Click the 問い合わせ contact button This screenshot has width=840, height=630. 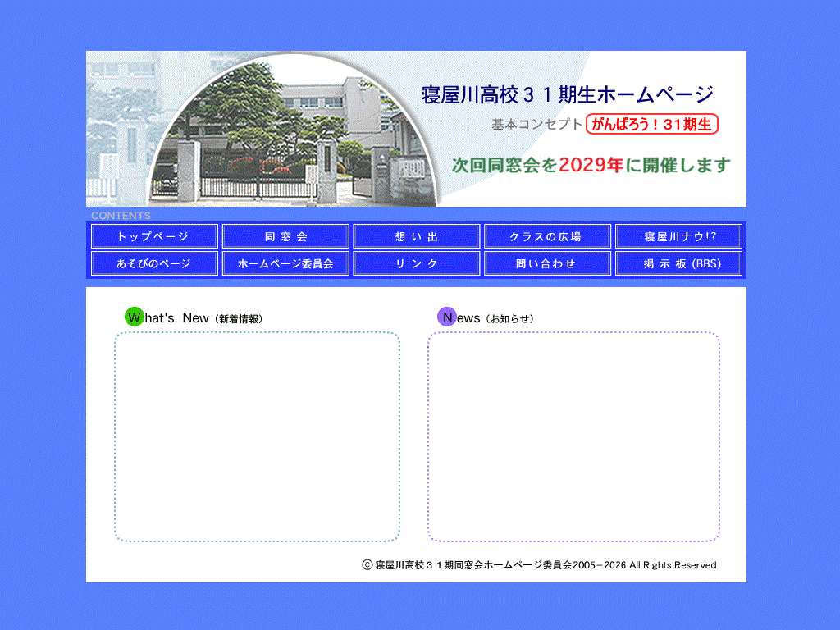pyautogui.click(x=547, y=263)
